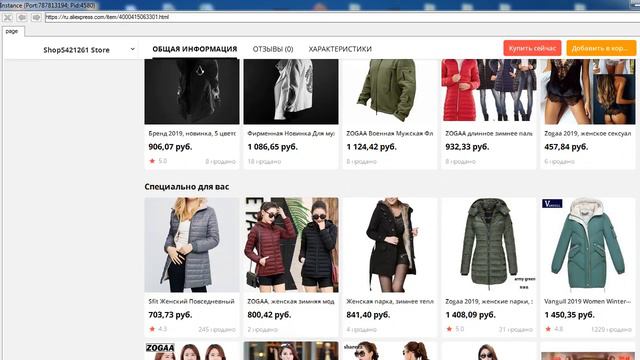
Task: Click the 932,33 руб. price
Action: click(467, 147)
